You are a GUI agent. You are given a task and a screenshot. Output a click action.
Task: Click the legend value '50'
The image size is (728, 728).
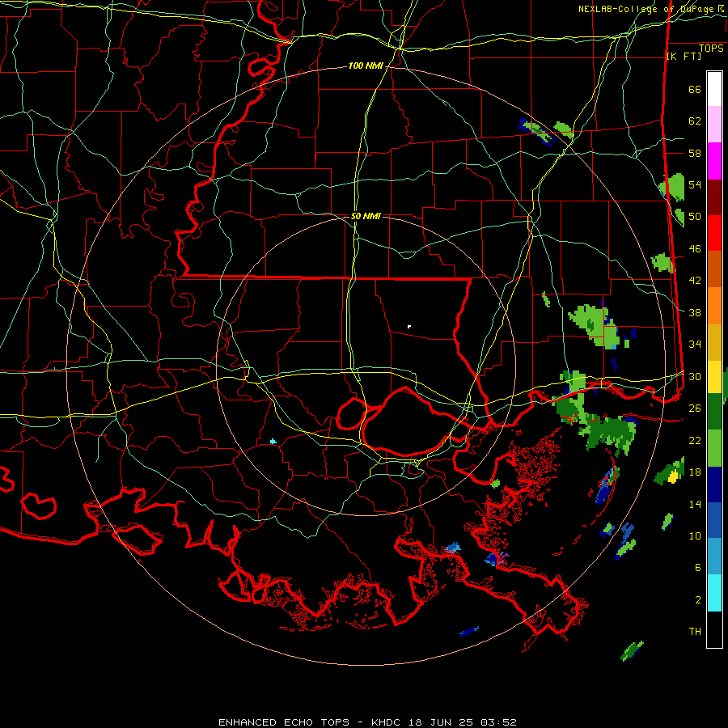point(695,217)
